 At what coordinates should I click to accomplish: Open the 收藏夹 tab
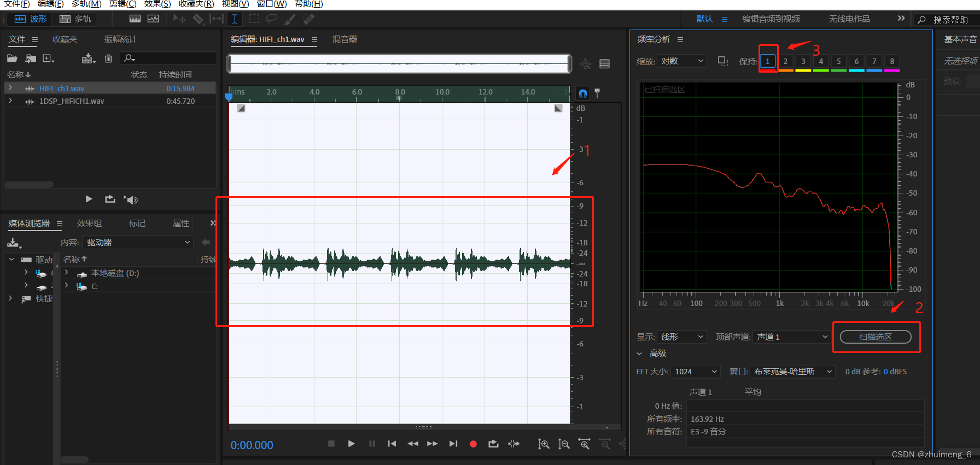click(65, 39)
